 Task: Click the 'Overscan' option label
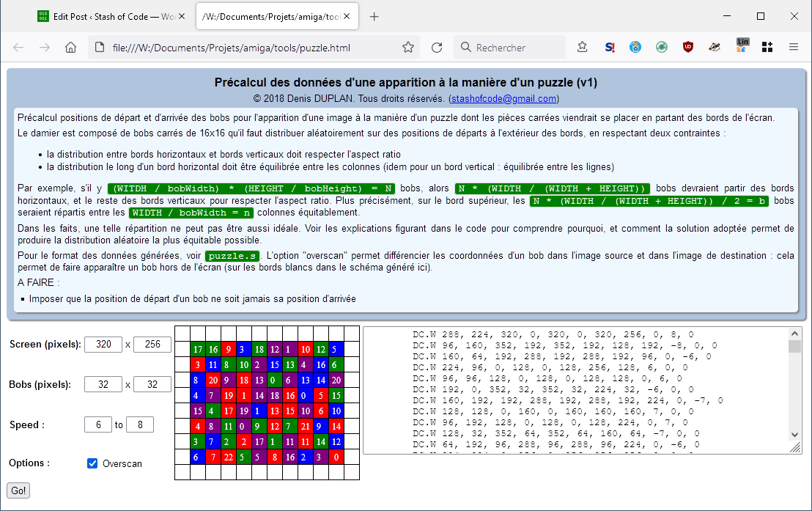[x=122, y=464]
